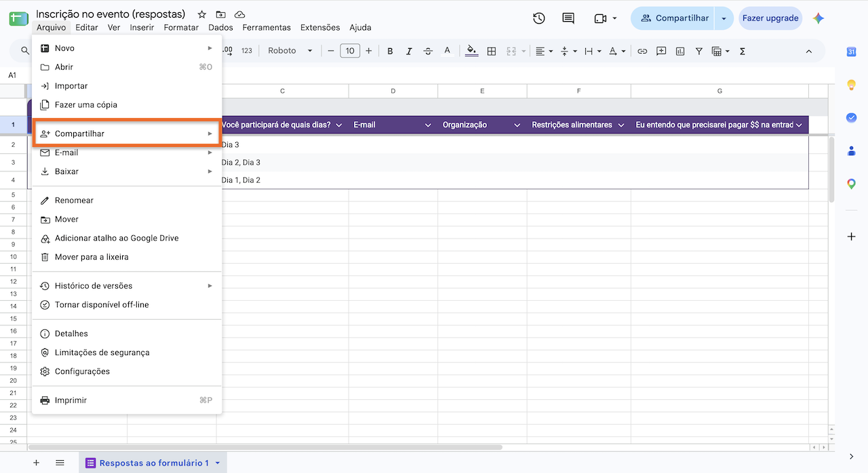This screenshot has width=868, height=473.
Task: Pick text color in toolbar
Action: point(447,51)
